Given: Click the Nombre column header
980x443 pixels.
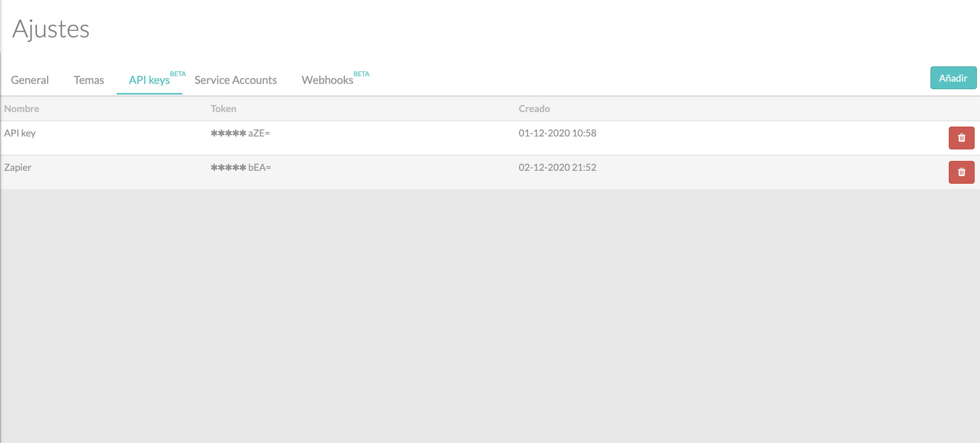Looking at the screenshot, I should (x=22, y=109).
